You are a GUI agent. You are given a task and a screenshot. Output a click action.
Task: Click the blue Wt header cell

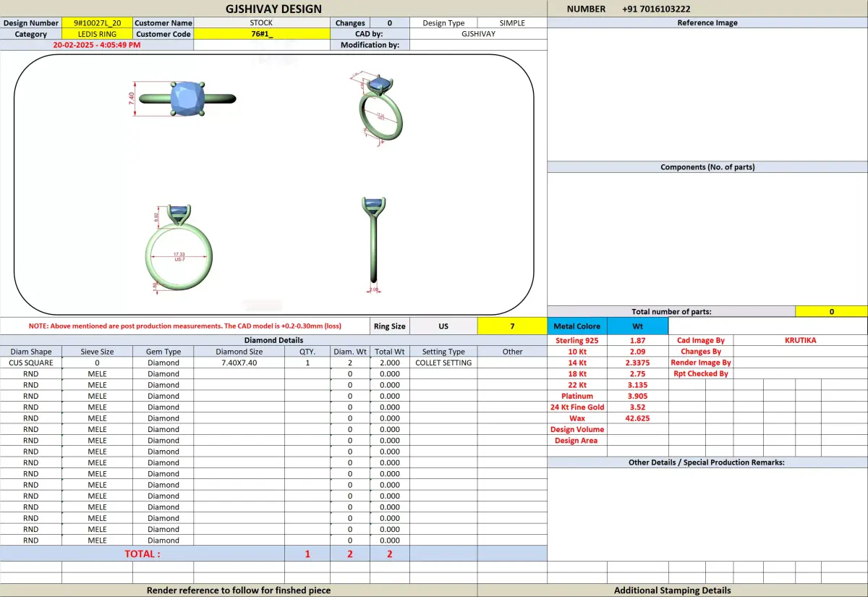pyautogui.click(x=637, y=326)
